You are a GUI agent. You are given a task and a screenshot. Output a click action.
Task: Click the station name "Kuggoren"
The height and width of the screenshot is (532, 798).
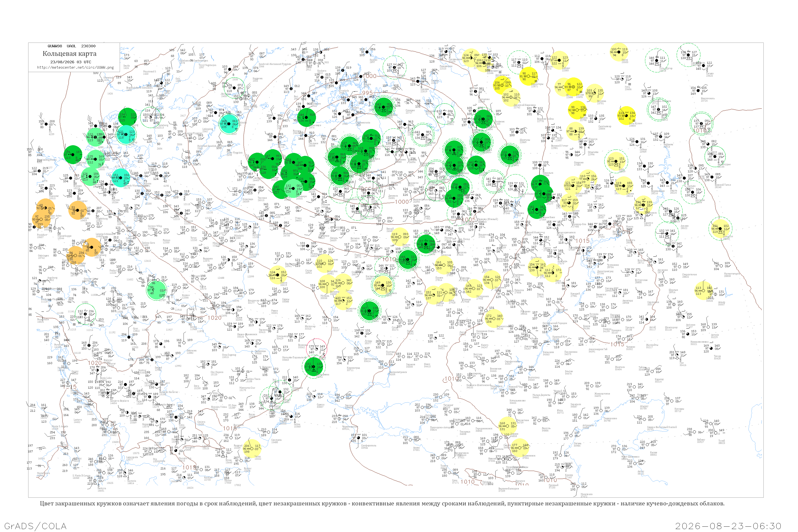[257, 79]
